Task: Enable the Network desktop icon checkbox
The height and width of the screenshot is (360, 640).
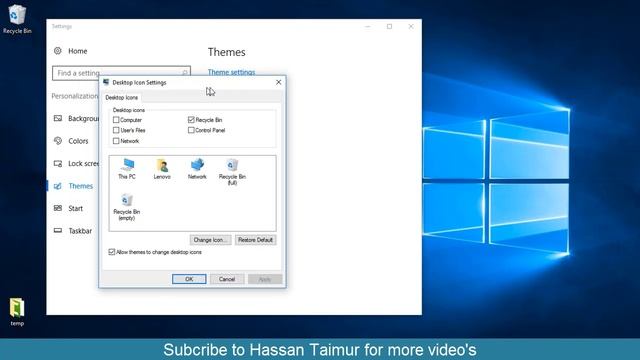Action: pyautogui.click(x=116, y=141)
